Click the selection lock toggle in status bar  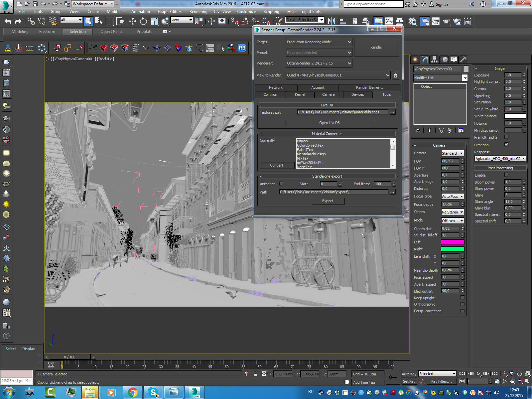pyautogui.click(x=255, y=374)
